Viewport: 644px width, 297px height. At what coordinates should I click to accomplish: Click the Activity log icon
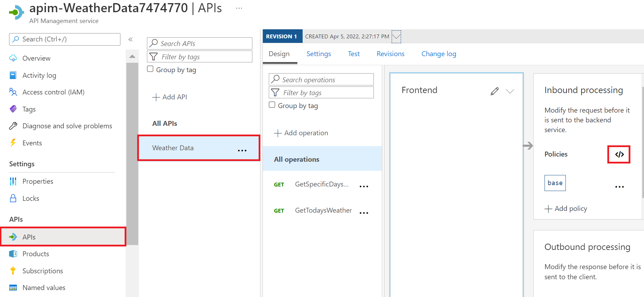(x=13, y=75)
